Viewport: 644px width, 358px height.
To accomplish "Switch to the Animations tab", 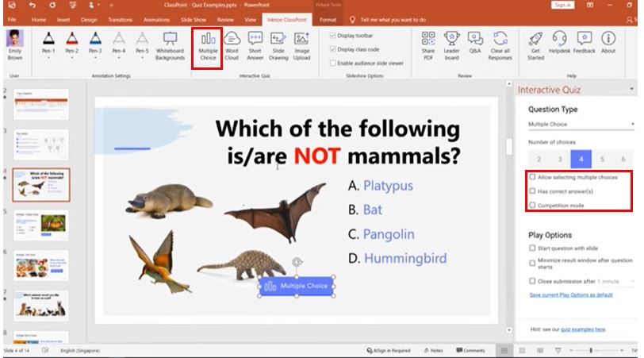I will (x=156, y=20).
